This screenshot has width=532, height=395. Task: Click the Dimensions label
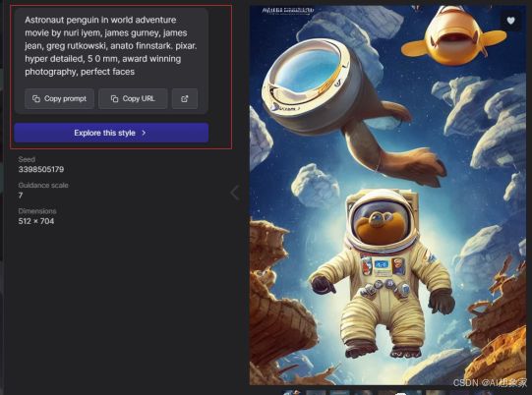(x=37, y=211)
